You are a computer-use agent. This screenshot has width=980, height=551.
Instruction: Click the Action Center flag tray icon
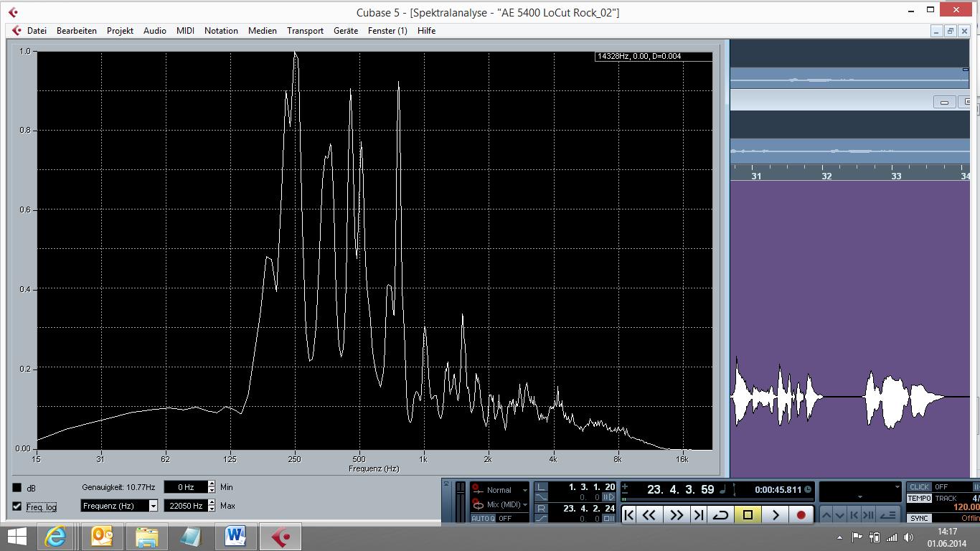(x=857, y=537)
